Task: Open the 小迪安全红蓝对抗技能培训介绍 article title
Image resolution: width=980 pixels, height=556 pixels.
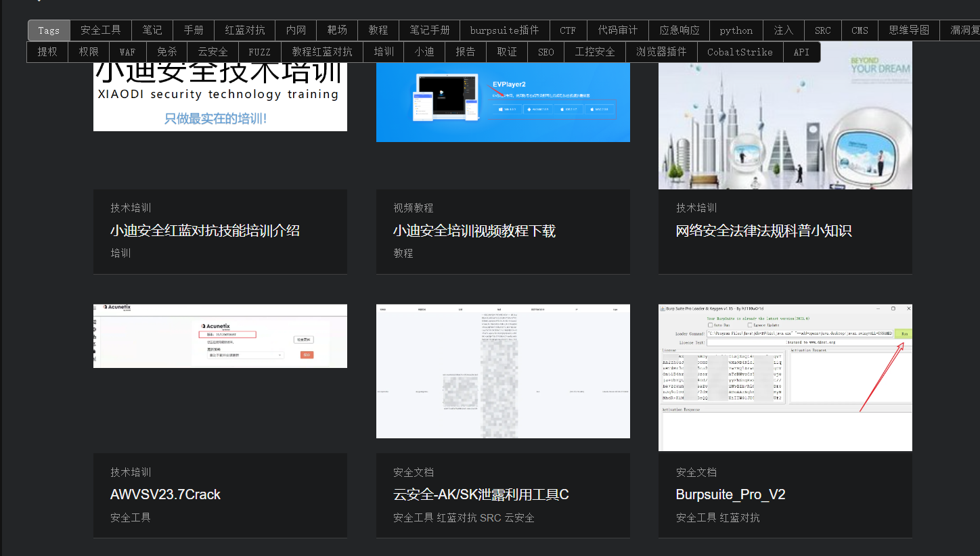Action: tap(204, 231)
